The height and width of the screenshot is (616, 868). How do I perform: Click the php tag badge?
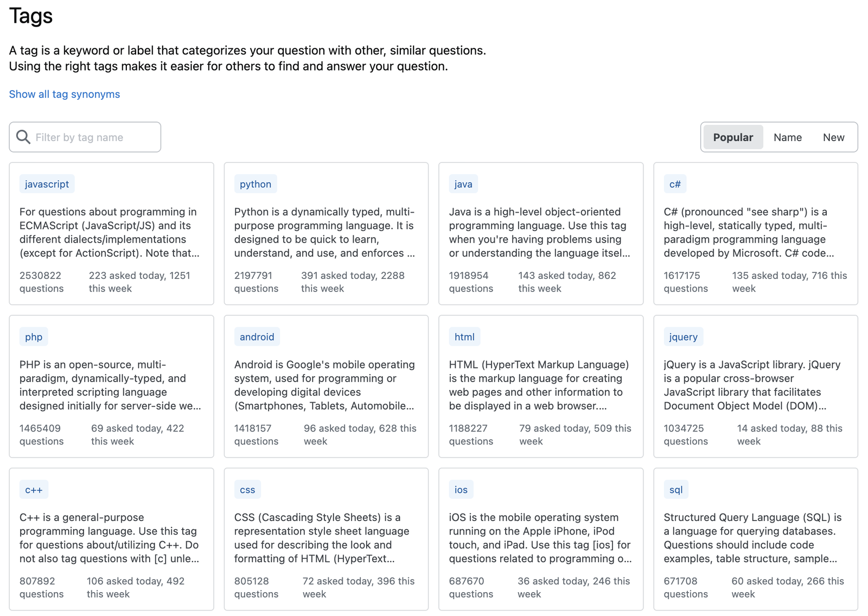coord(34,336)
